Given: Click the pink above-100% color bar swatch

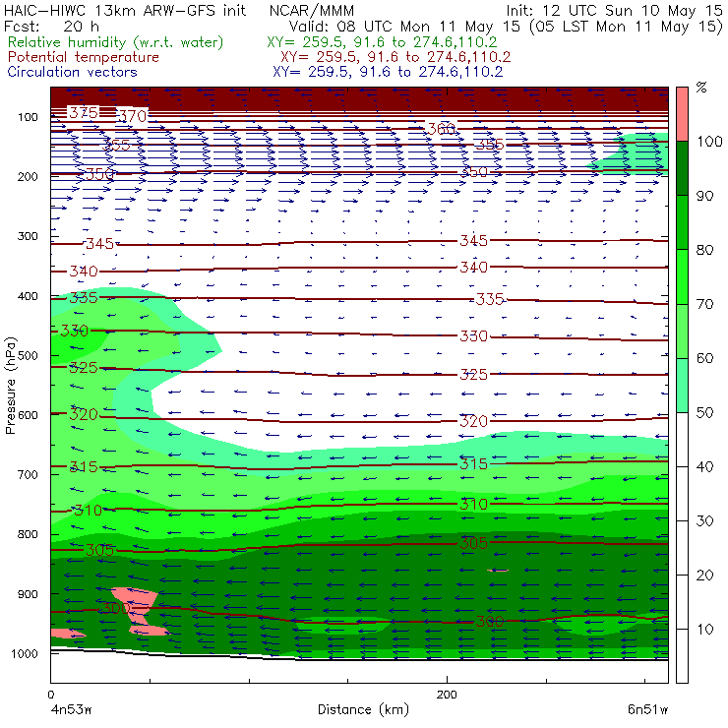Looking at the screenshot, I should 682,114.
